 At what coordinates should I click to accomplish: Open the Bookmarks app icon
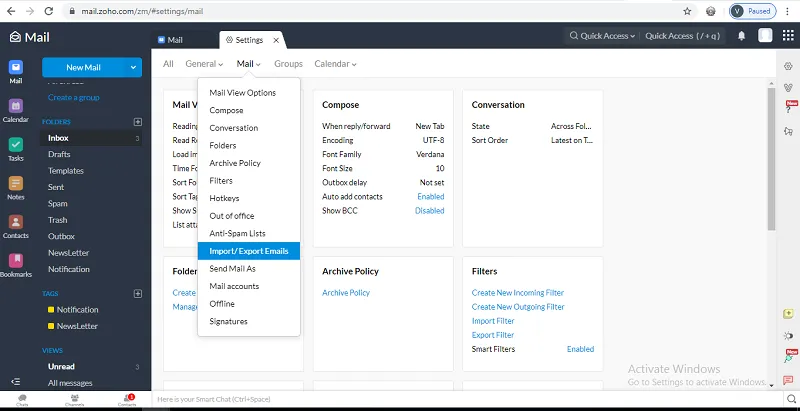[x=16, y=265]
